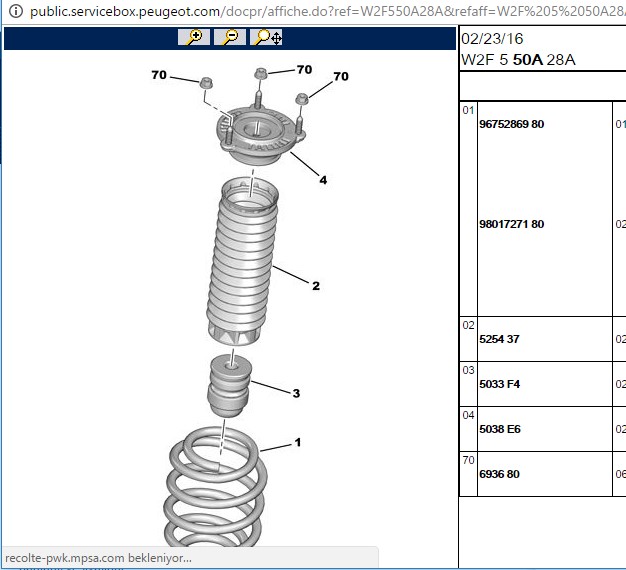
Task: Select part number 98017271 80
Action: (511, 224)
